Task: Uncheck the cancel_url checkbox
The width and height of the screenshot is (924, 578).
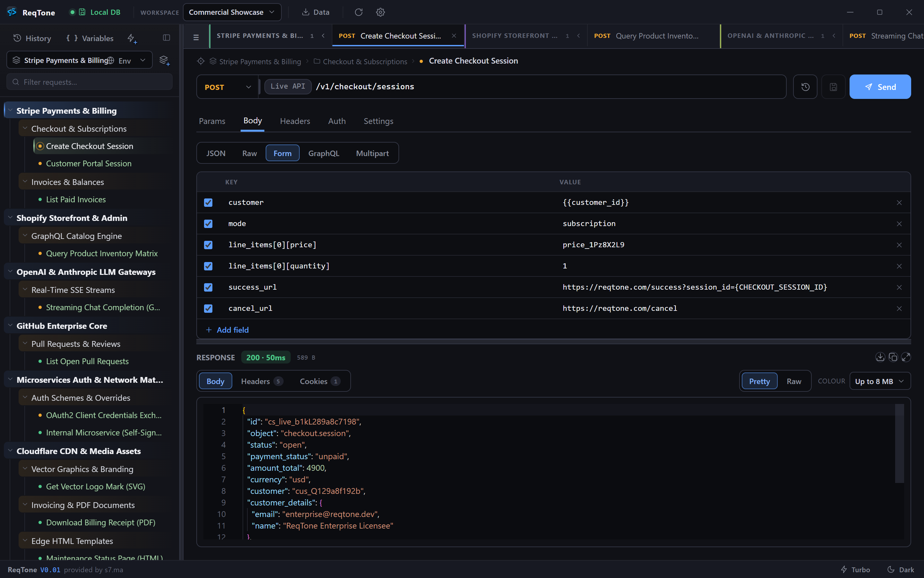Action: (208, 309)
